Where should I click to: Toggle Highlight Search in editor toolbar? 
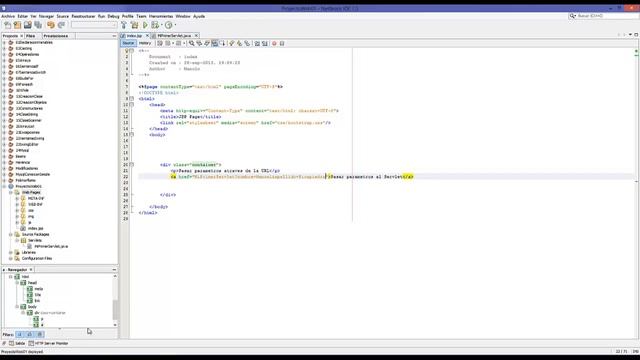(x=215, y=43)
